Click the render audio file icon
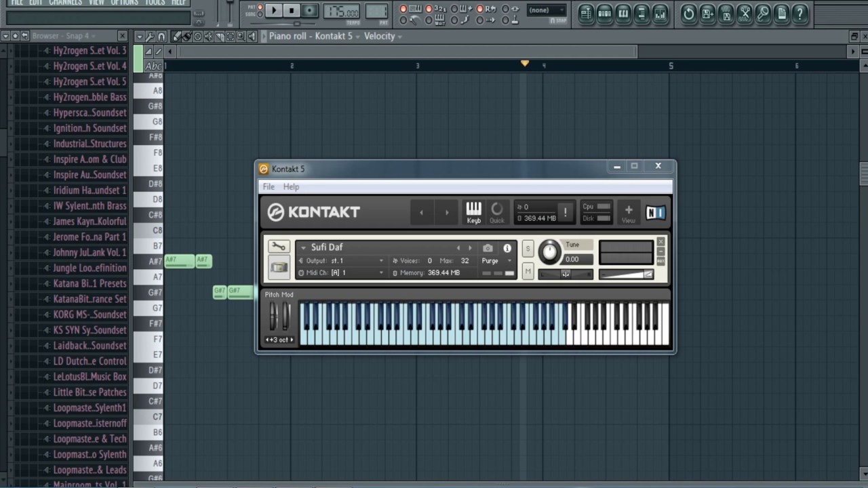The width and height of the screenshot is (868, 488). click(x=726, y=14)
